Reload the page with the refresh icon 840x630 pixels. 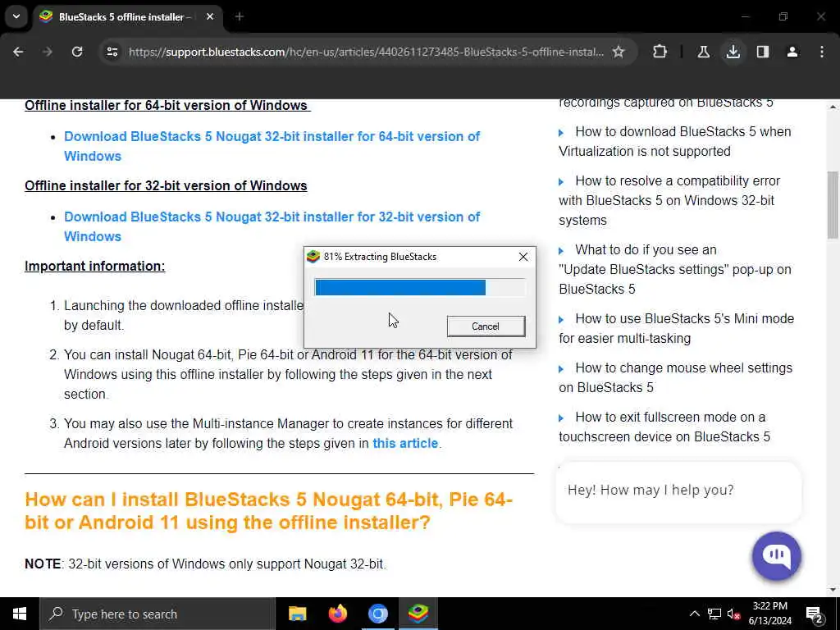pyautogui.click(x=77, y=52)
